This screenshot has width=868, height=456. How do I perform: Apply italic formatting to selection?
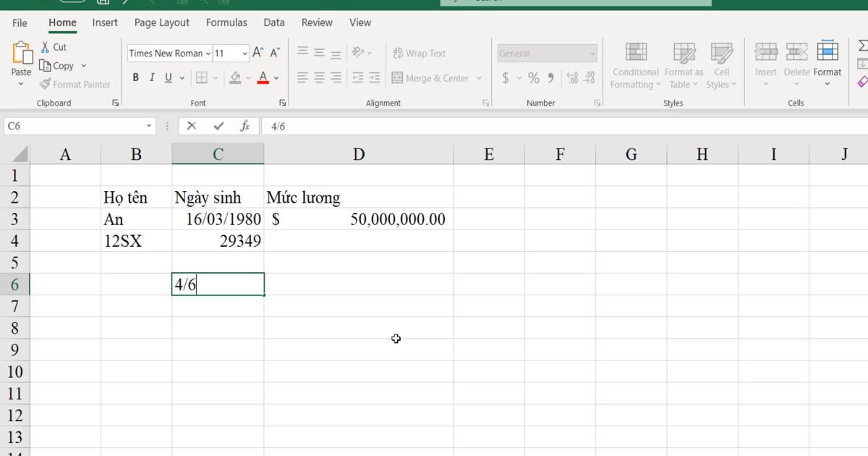pos(151,77)
